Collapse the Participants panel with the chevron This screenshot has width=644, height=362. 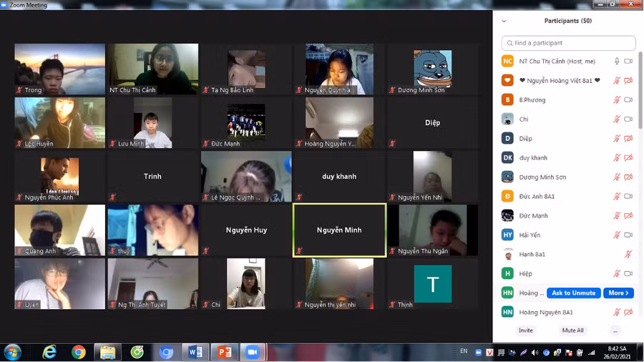pyautogui.click(x=504, y=21)
